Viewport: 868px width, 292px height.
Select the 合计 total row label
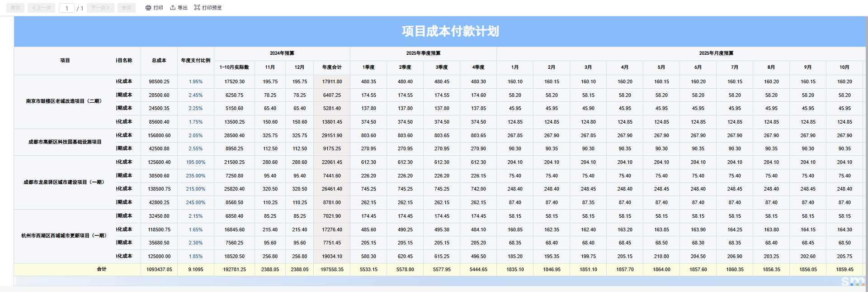coord(102,269)
